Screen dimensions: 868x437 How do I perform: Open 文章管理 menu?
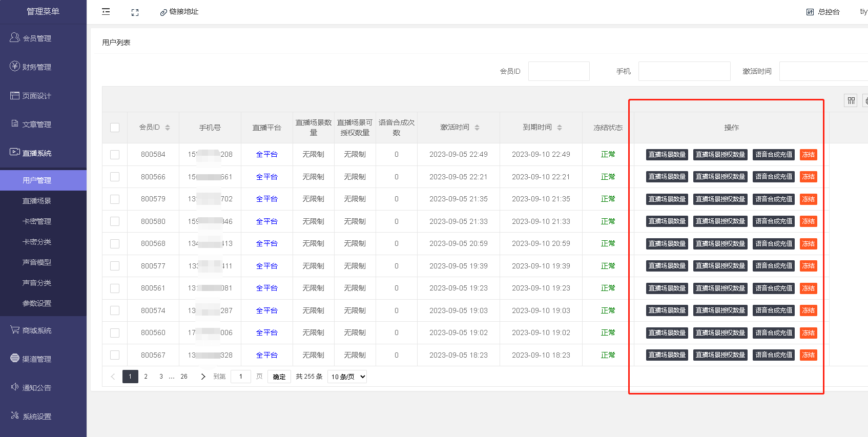click(x=43, y=124)
